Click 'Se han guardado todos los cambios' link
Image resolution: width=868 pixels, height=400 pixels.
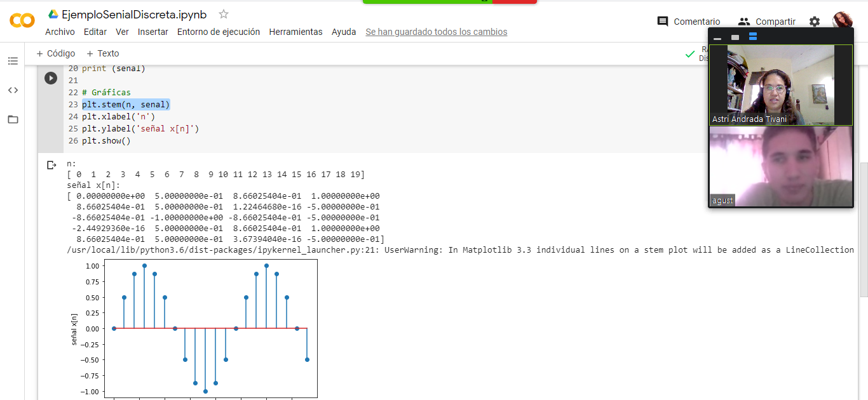click(436, 32)
